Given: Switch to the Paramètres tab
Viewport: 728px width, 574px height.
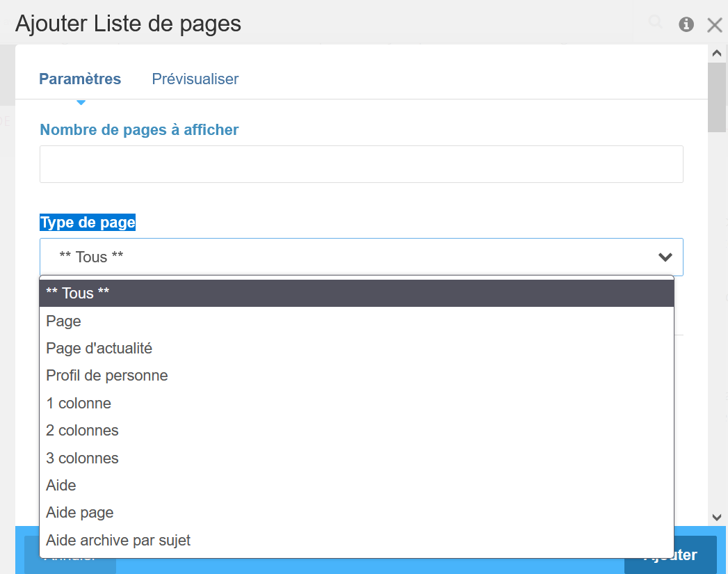Looking at the screenshot, I should coord(80,79).
